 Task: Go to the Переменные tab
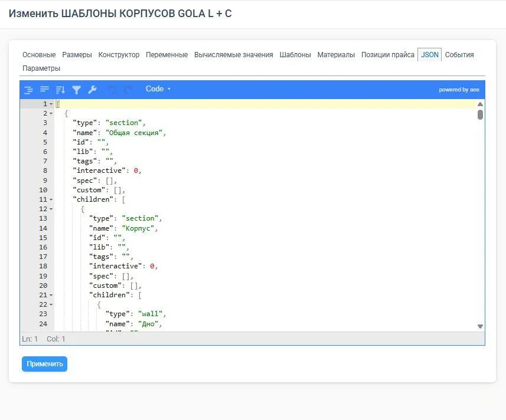(167, 55)
